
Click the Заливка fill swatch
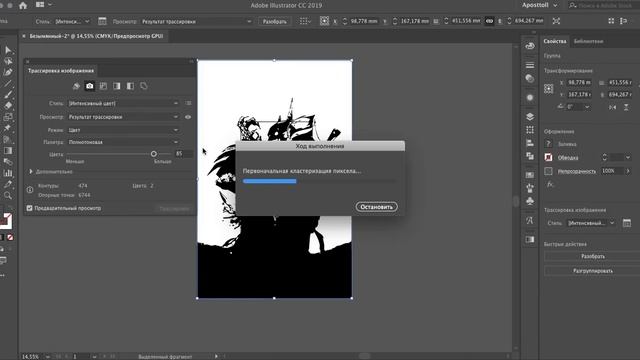549,144
